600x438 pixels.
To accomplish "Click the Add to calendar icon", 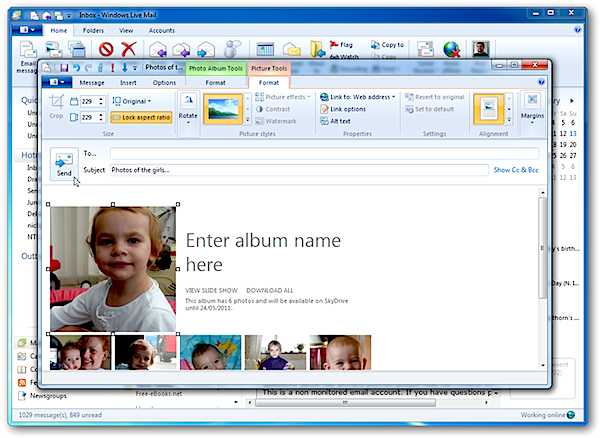I will 265,50.
